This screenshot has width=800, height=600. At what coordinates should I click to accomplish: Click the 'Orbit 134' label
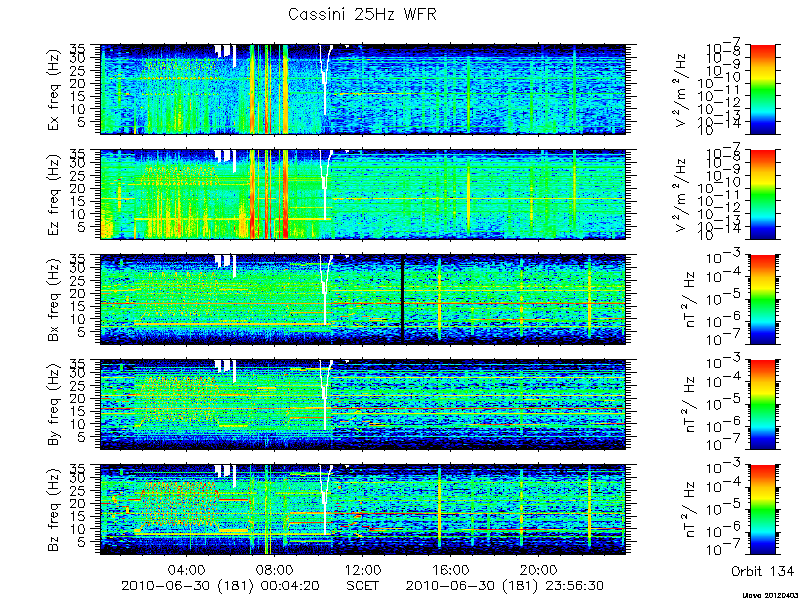click(x=762, y=571)
